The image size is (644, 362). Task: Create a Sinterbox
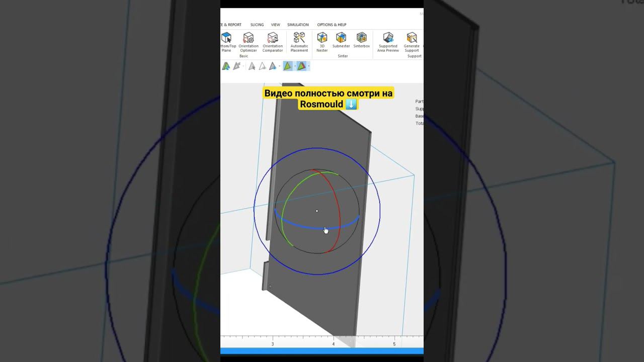(x=361, y=40)
